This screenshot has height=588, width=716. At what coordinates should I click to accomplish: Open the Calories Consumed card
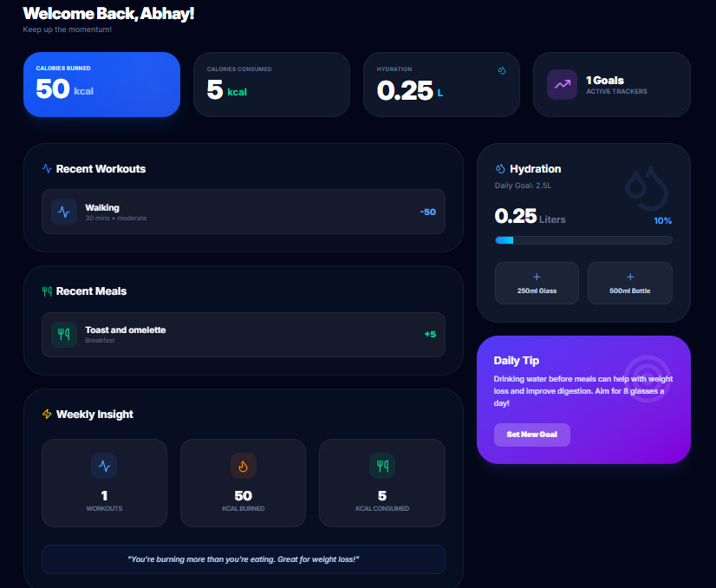[x=271, y=84]
